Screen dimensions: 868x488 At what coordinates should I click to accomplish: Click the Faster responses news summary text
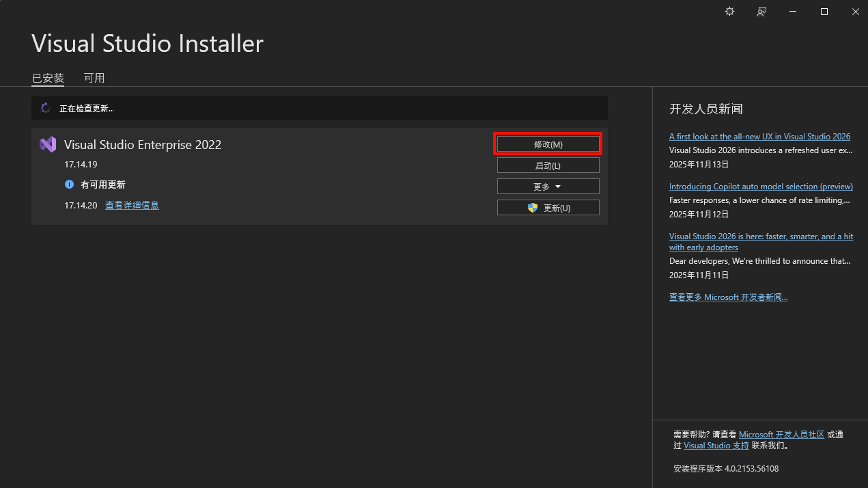[x=759, y=200]
